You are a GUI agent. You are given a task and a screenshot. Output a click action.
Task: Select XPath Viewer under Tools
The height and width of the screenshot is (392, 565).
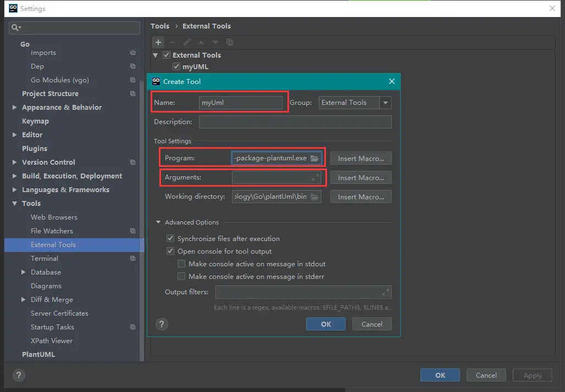[x=52, y=341]
